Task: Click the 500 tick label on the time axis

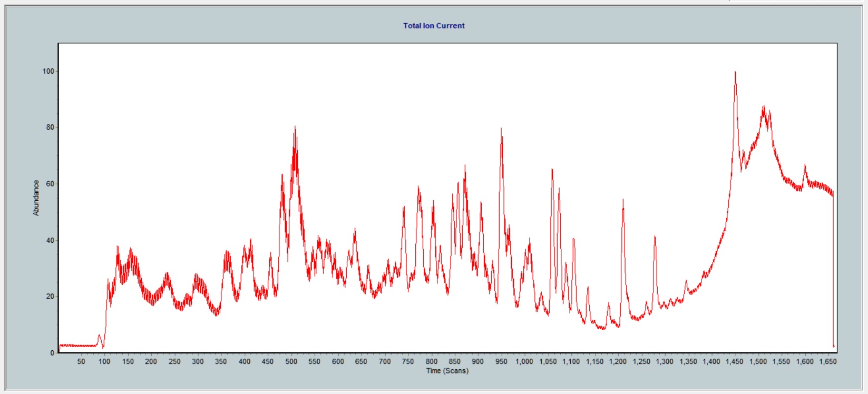Action: 291,361
